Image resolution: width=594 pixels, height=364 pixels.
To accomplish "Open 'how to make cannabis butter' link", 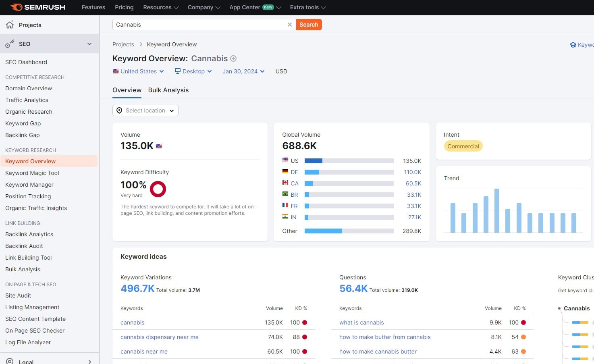I will [378, 352].
